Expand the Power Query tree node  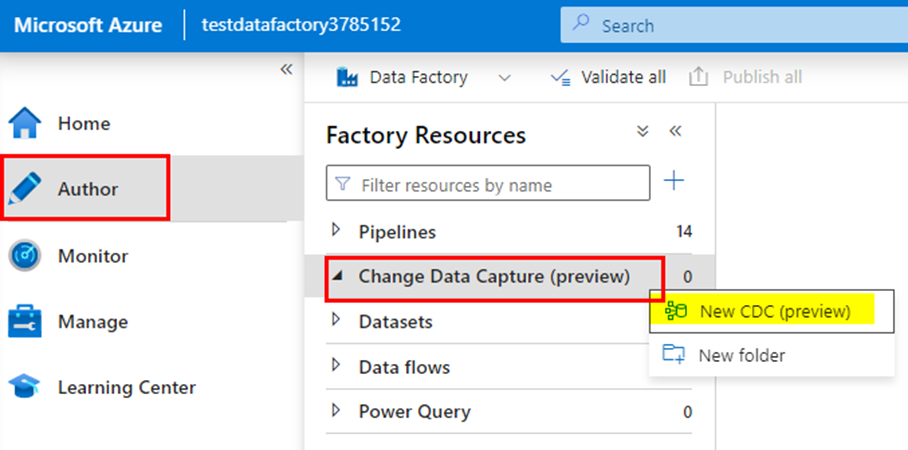(336, 411)
